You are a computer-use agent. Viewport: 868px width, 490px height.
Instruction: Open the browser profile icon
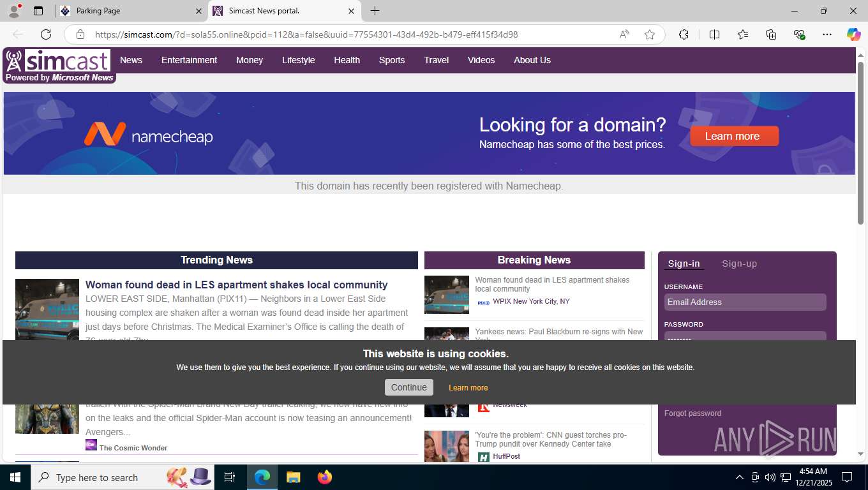coord(14,11)
